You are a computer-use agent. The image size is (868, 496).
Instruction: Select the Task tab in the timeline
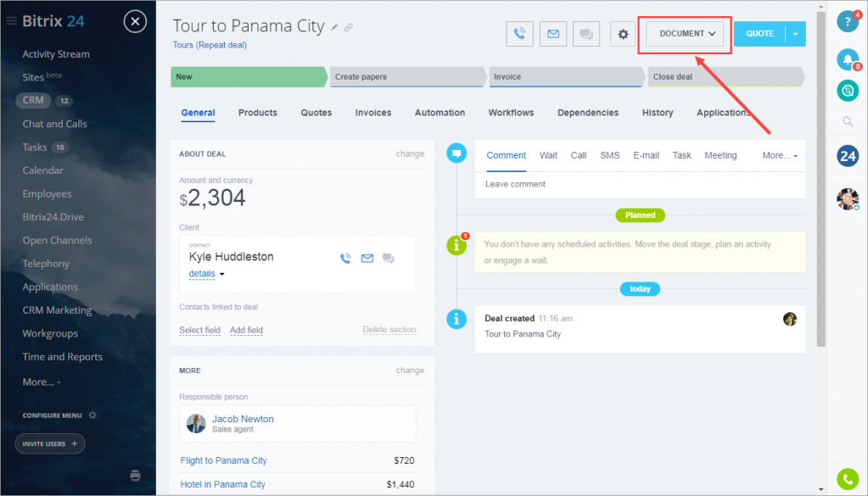click(x=681, y=155)
